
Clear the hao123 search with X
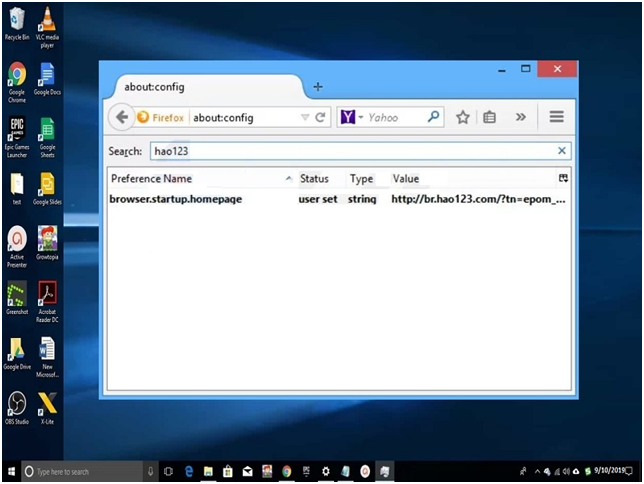[x=562, y=151]
